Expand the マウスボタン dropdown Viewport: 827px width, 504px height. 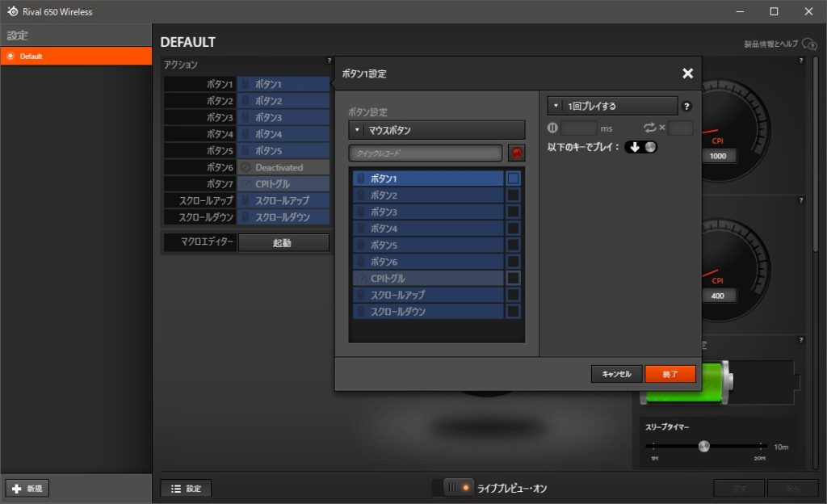point(437,130)
